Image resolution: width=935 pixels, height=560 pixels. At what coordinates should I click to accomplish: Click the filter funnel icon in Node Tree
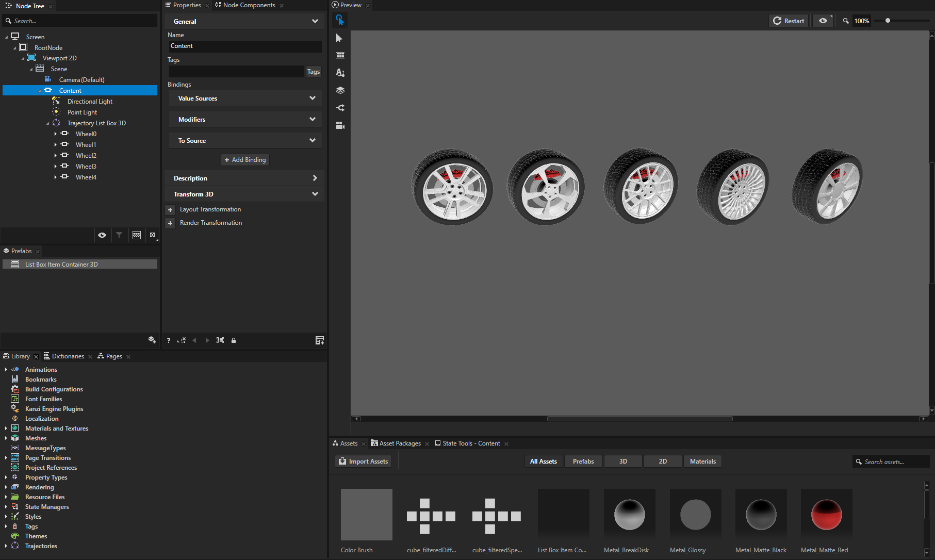tap(119, 235)
